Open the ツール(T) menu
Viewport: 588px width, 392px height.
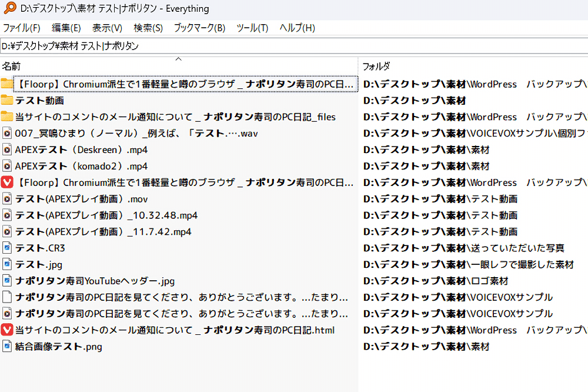[x=252, y=28]
